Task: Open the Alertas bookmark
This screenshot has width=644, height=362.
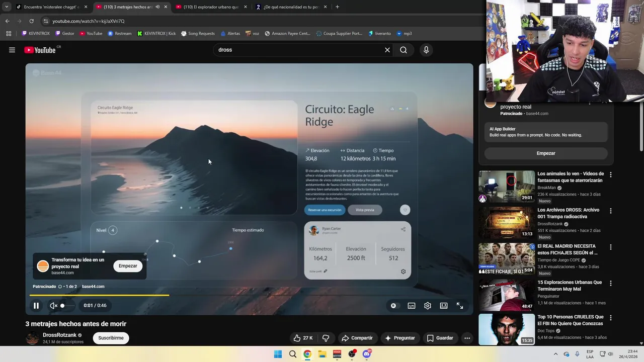Action: [230, 34]
